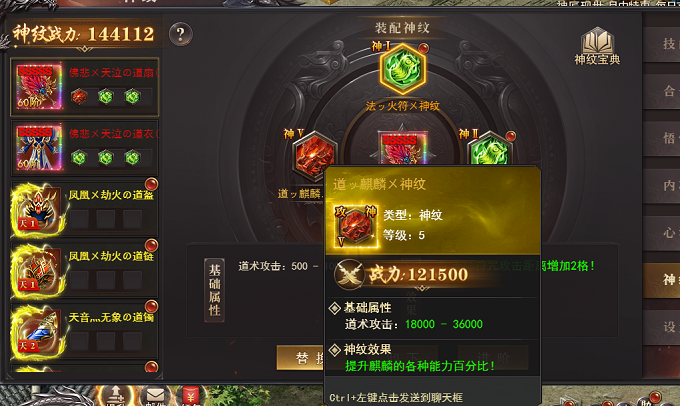The image size is (680, 406).
Task: Select 凤凰×劫火の道盔 helmet entry
Action: [x=85, y=209]
